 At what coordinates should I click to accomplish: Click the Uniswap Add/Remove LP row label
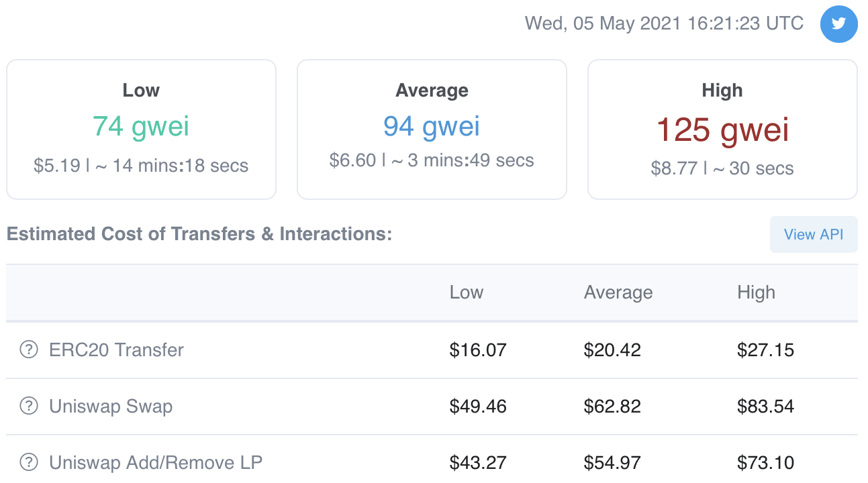pos(156,462)
